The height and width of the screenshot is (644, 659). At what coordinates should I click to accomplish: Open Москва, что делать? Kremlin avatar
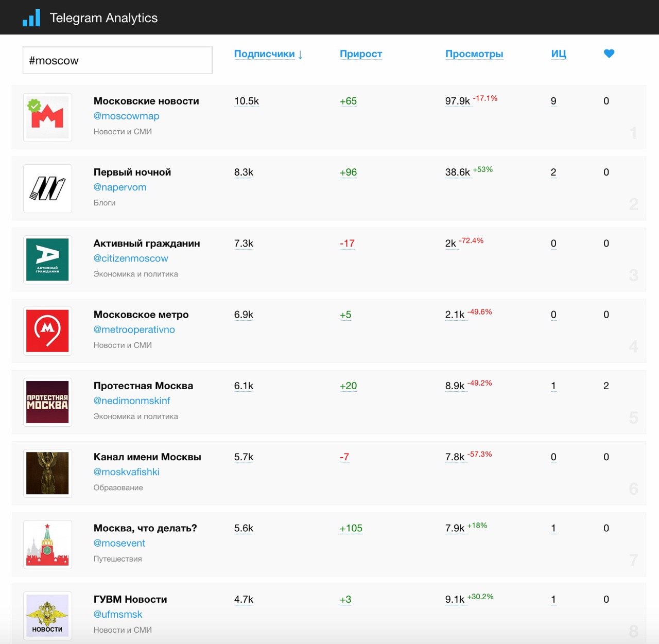point(47,544)
